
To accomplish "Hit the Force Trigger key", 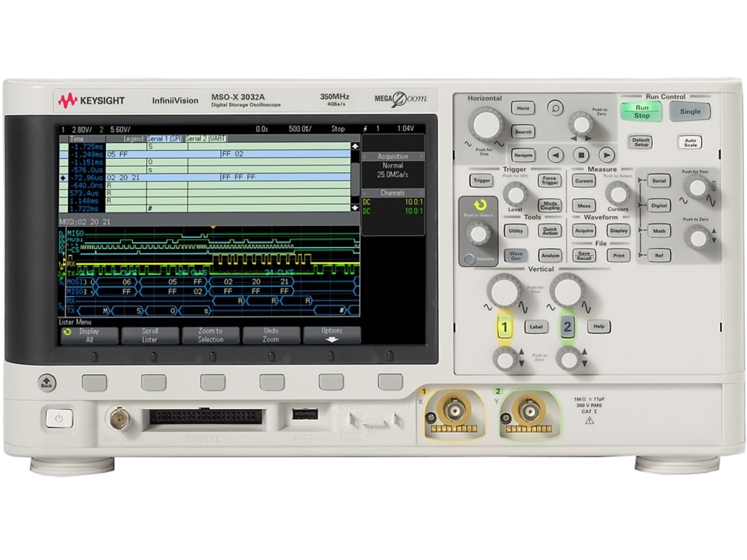I will point(550,181).
